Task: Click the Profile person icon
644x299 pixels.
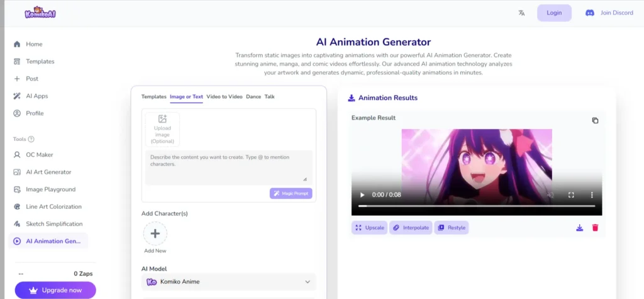Action: coord(17,113)
